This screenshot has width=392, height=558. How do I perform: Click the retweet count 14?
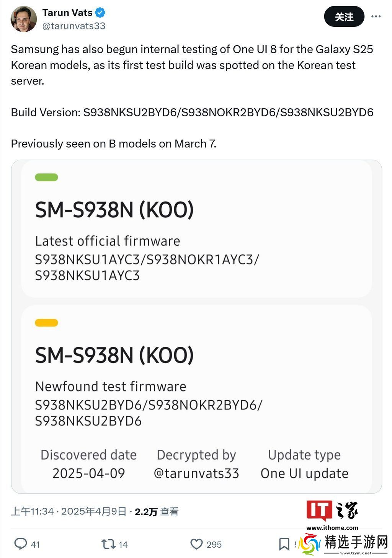(x=123, y=544)
